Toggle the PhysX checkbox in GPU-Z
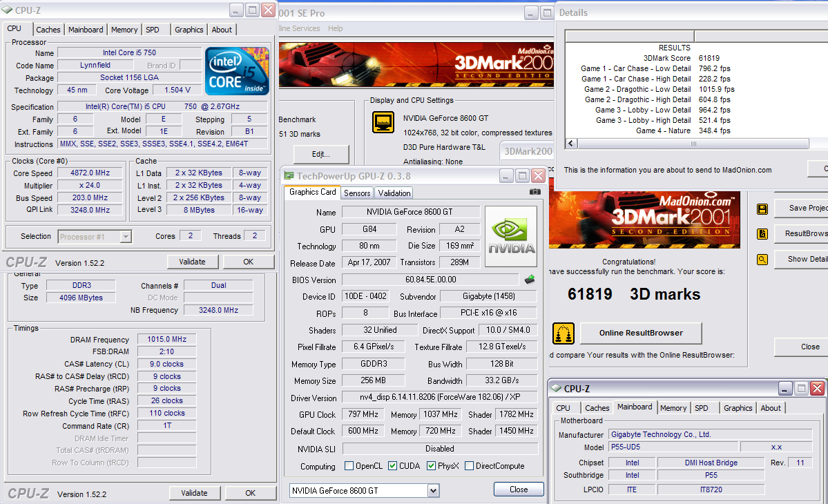828x504 pixels. tap(431, 466)
